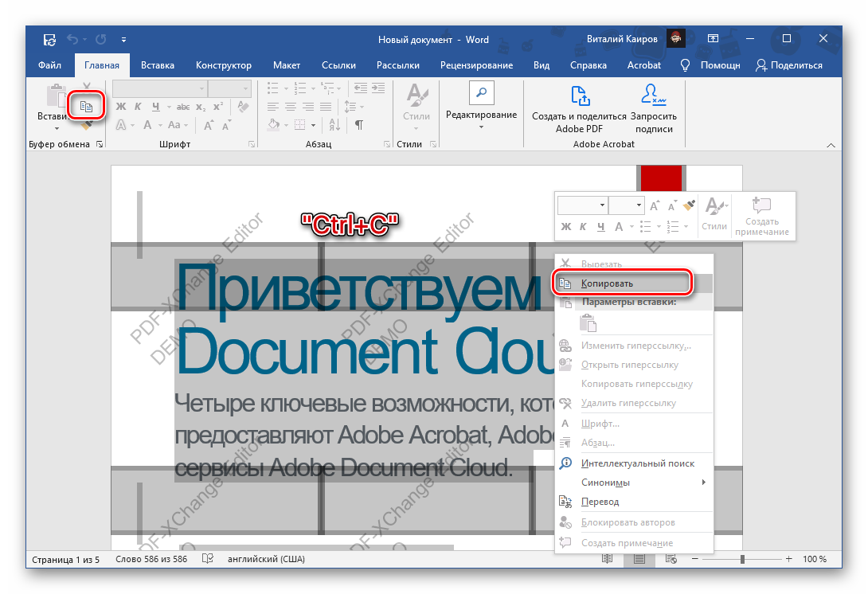Expand the Синонимы submenu arrow

(704, 483)
